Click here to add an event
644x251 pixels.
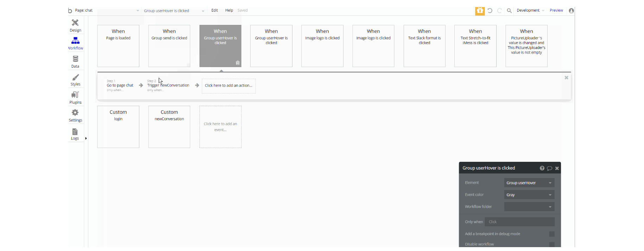point(221,127)
